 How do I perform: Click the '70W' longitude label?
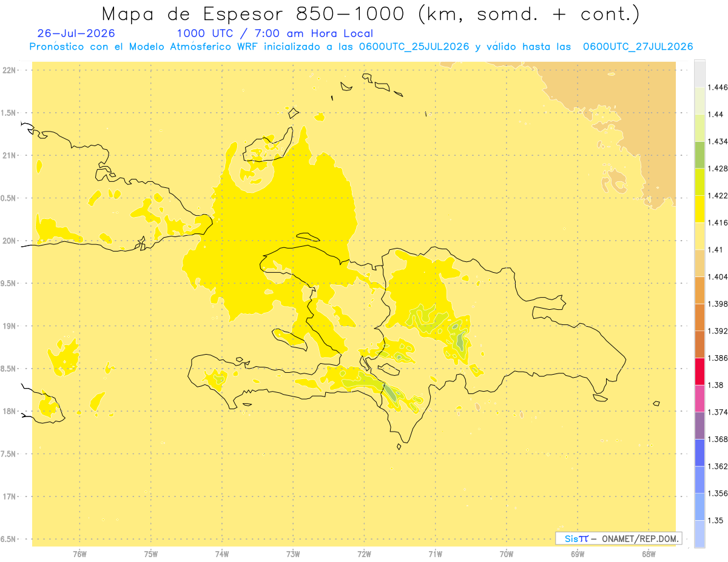click(x=507, y=555)
